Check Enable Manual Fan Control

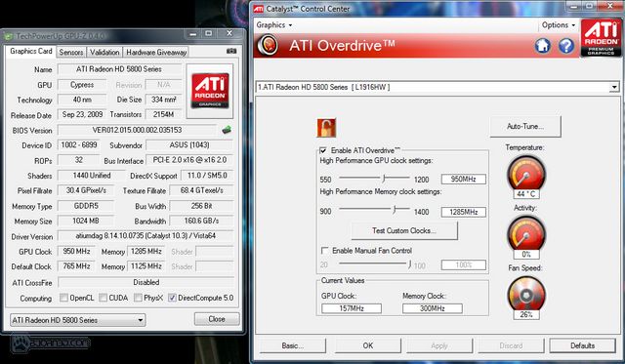coord(325,251)
